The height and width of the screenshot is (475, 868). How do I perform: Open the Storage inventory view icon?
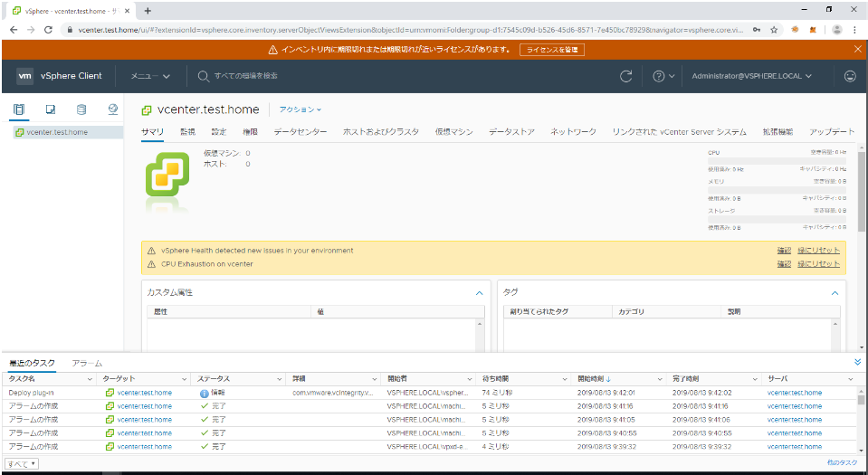pos(81,109)
